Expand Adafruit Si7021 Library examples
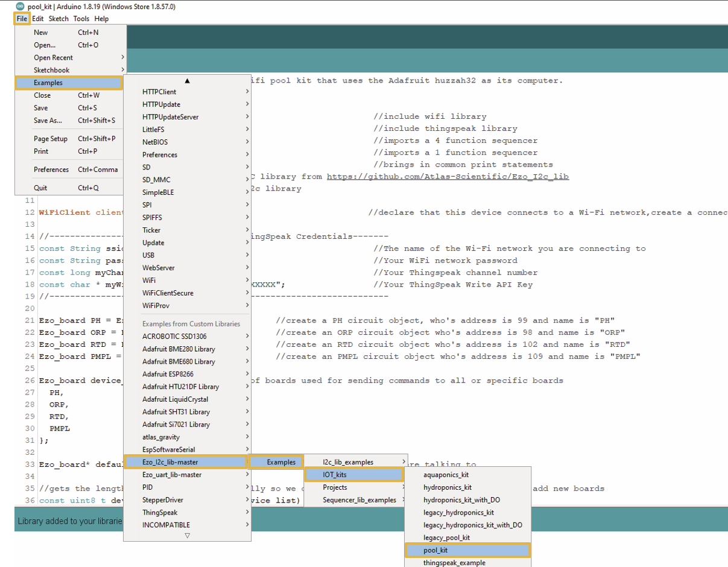This screenshot has width=728, height=567. coord(187,425)
